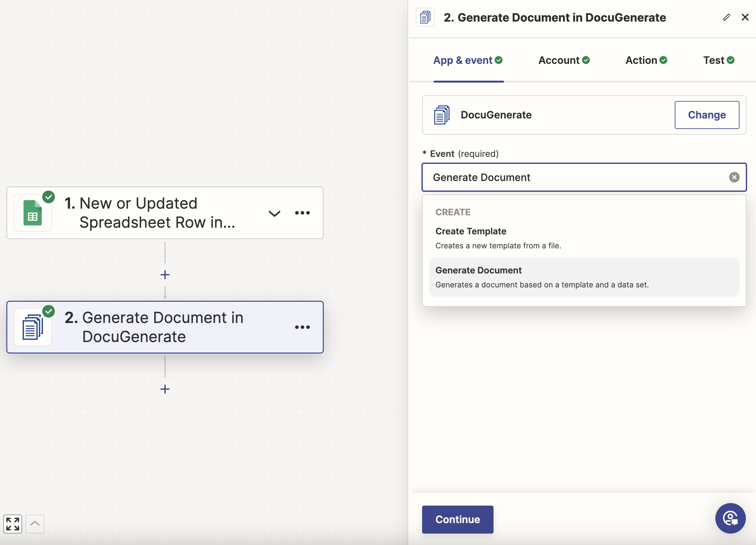Screen dimensions: 756x545
Task: Click the fit-to-view expand icon
Action: tap(13, 524)
